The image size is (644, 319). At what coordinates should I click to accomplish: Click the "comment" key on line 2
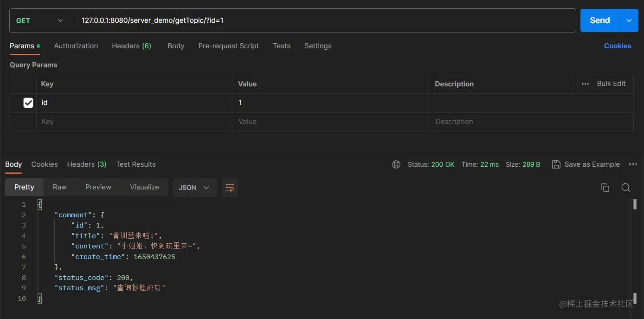[x=73, y=215]
